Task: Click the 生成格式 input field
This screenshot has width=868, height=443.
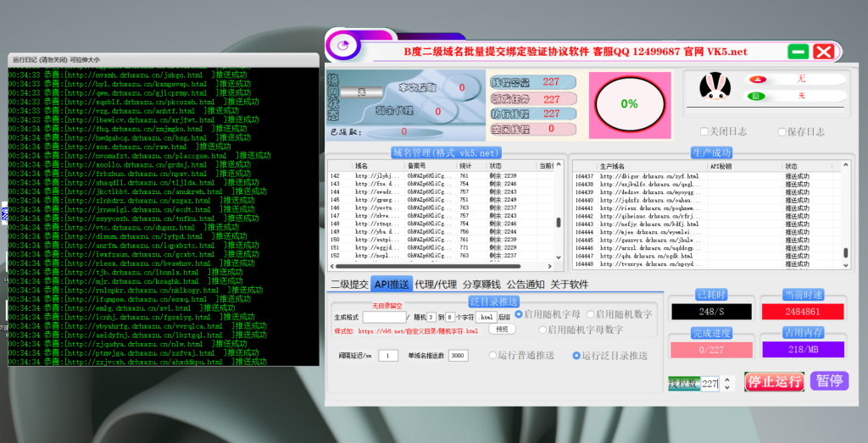Action: pos(383,317)
